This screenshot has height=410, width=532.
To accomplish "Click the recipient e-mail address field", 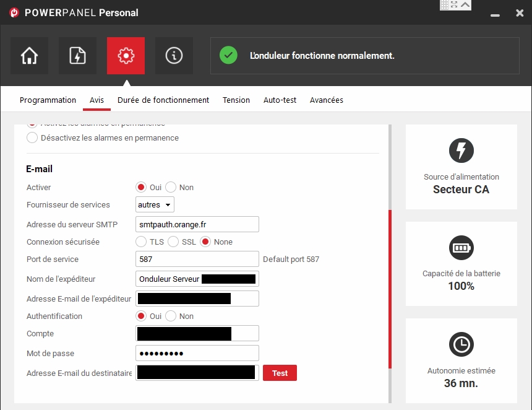I will 197,373.
